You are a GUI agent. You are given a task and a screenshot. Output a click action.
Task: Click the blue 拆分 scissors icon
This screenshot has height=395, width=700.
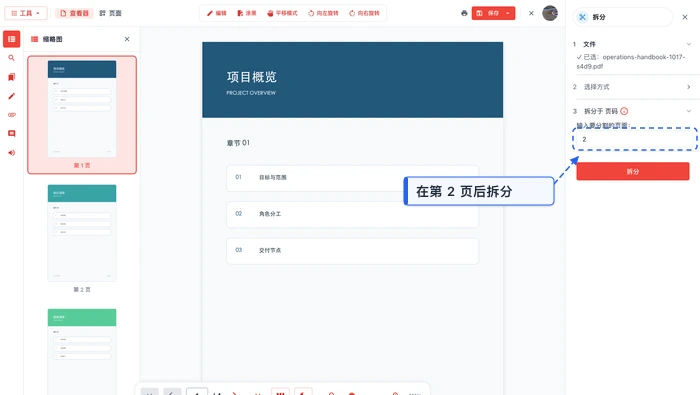582,17
